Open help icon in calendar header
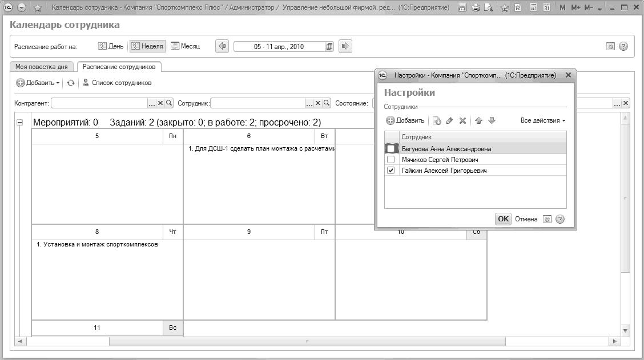This screenshot has height=360, width=644. 623,46
